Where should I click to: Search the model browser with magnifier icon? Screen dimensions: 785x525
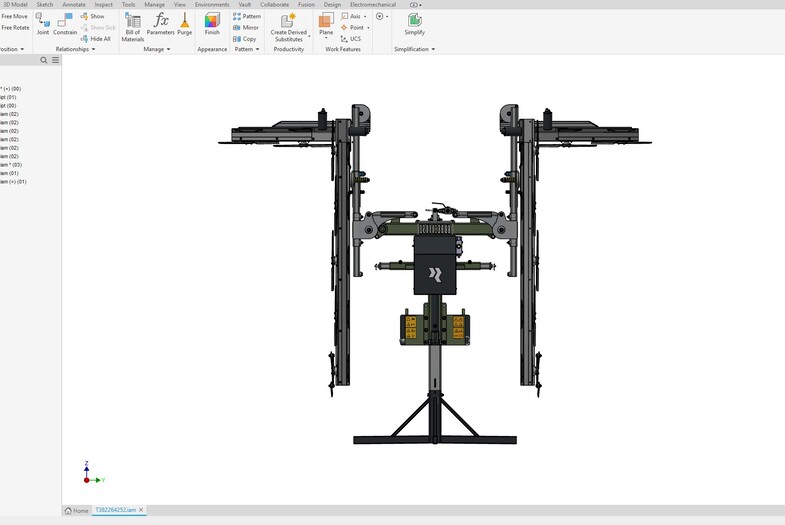[x=44, y=60]
